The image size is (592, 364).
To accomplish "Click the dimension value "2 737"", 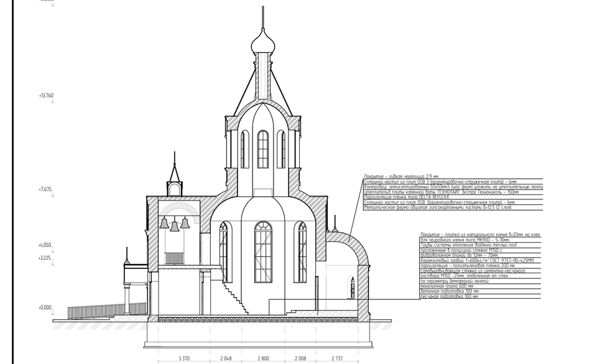I will [x=337, y=358].
